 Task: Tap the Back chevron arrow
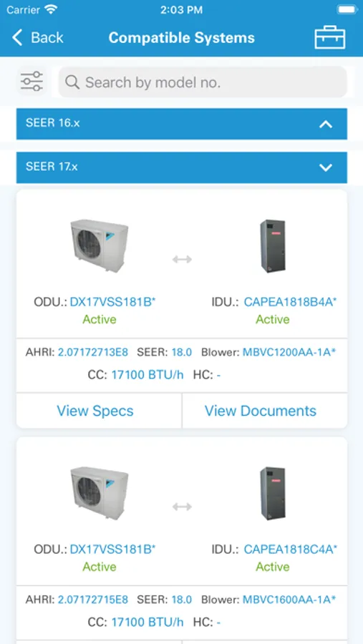coord(17,38)
